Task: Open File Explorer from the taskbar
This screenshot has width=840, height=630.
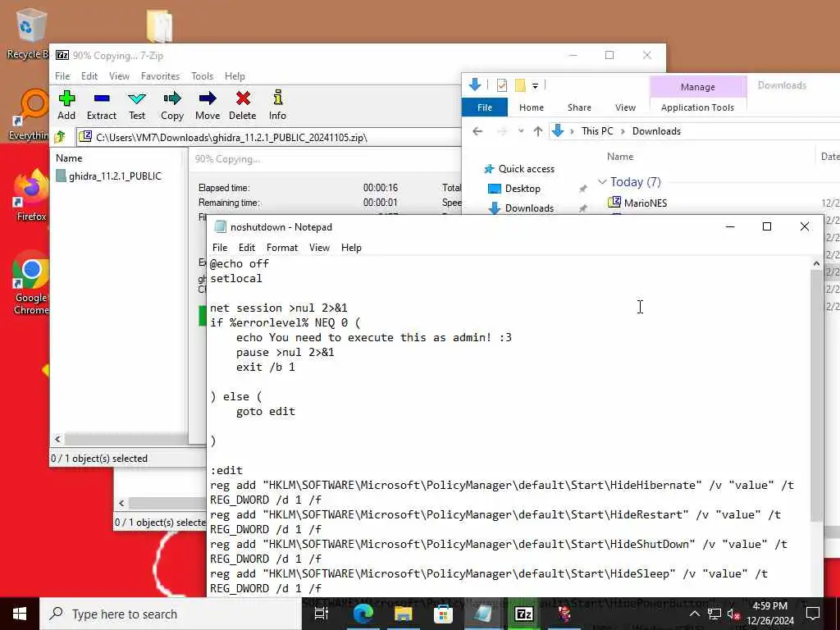Action: (x=404, y=614)
